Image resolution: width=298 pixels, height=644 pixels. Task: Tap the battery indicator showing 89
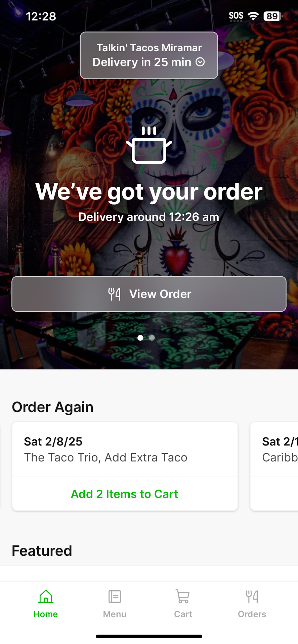pyautogui.click(x=272, y=16)
